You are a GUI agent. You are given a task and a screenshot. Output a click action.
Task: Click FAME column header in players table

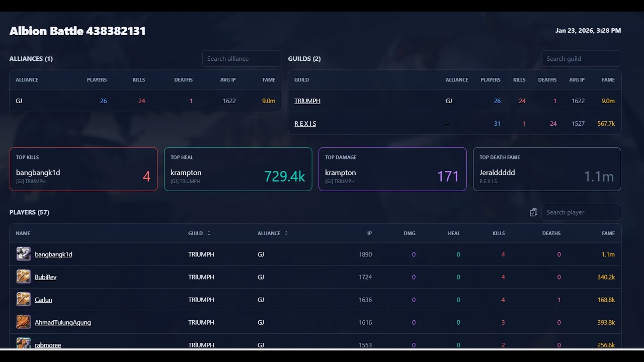[608, 233]
